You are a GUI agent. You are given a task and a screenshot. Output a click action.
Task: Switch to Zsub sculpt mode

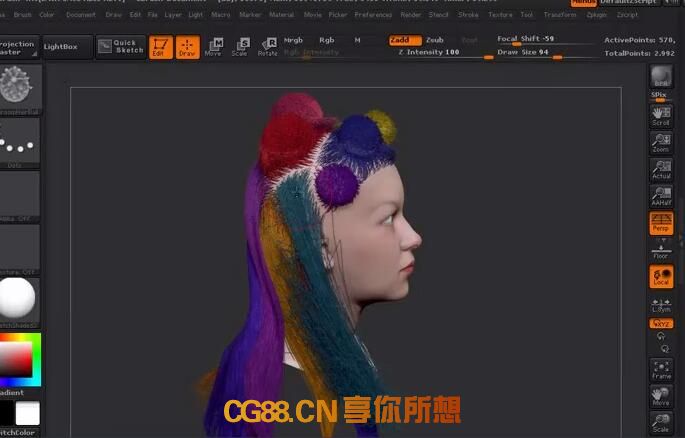(435, 40)
